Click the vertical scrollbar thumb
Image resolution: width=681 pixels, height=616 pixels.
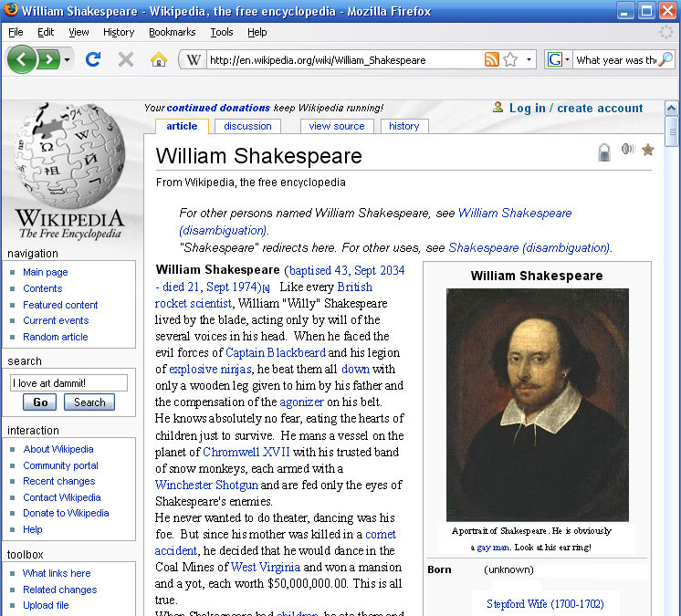[x=672, y=131]
